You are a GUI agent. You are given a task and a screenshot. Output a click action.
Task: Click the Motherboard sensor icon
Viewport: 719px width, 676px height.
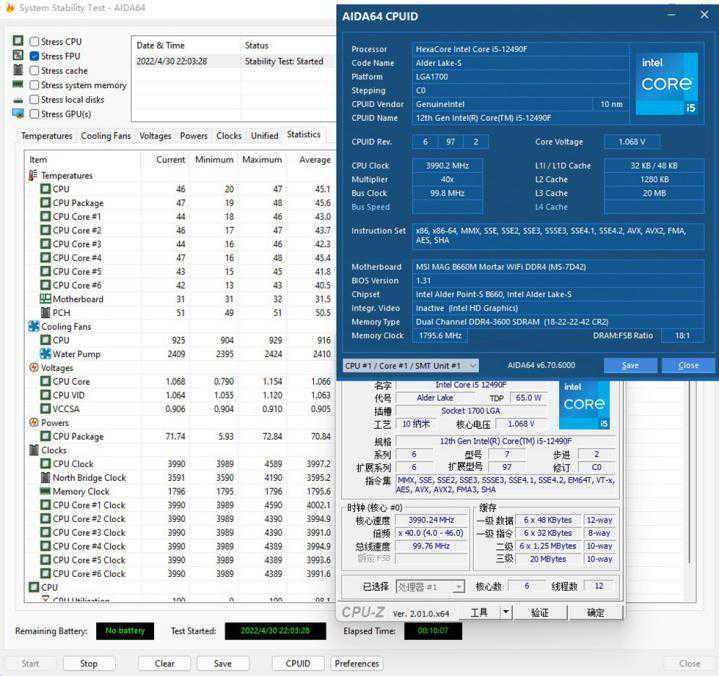pos(45,299)
